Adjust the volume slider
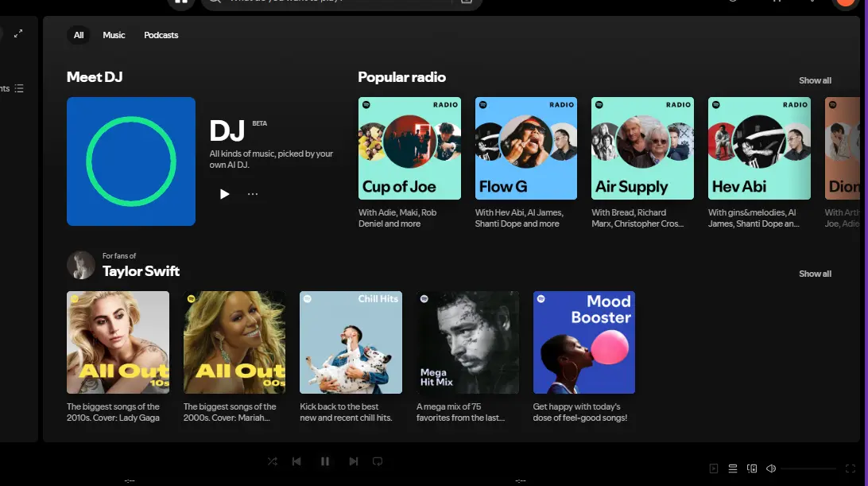Screen dimensions: 868x486 click(x=808, y=469)
